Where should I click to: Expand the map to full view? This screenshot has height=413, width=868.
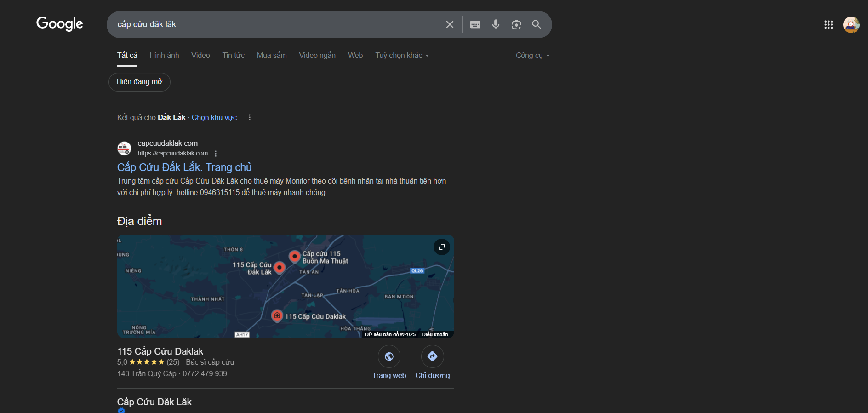point(442,247)
